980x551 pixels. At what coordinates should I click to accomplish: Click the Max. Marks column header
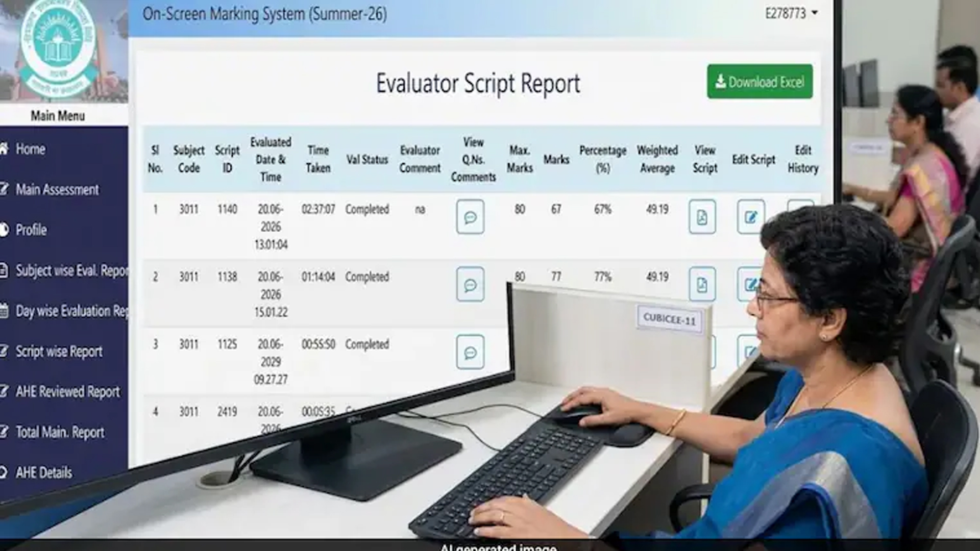click(520, 159)
